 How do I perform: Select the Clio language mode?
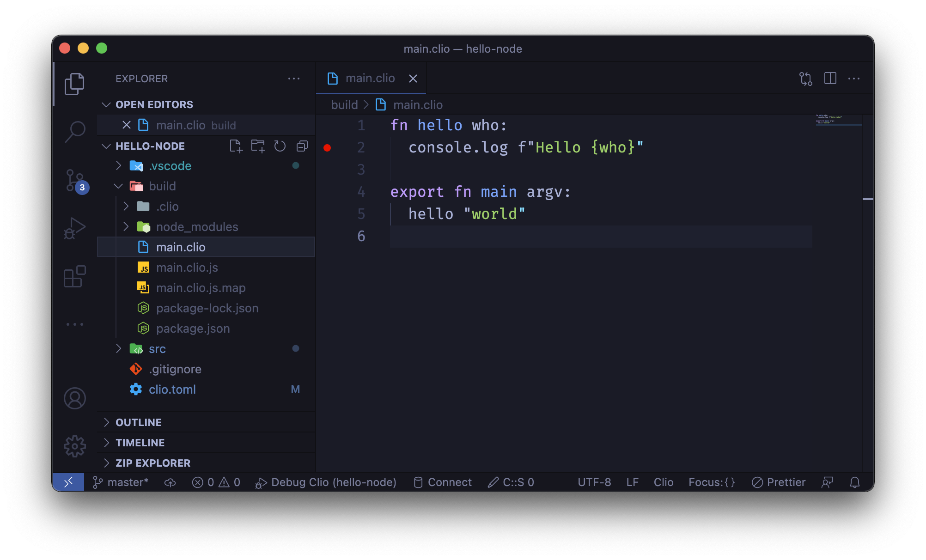coord(664,482)
